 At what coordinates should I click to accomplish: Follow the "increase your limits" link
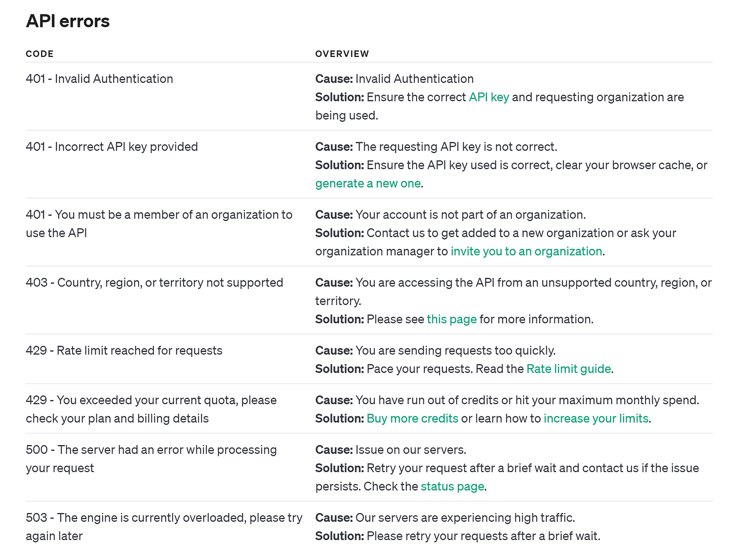pyautogui.click(x=596, y=419)
